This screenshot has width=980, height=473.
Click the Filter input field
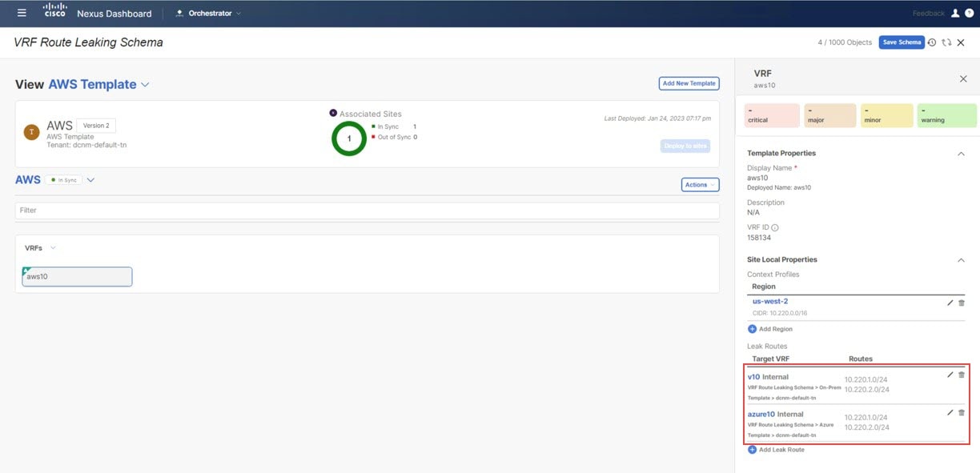click(x=367, y=210)
